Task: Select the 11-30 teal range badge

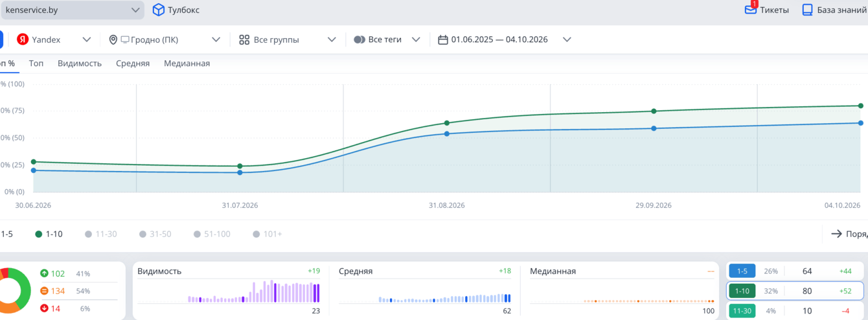Action: (742, 311)
